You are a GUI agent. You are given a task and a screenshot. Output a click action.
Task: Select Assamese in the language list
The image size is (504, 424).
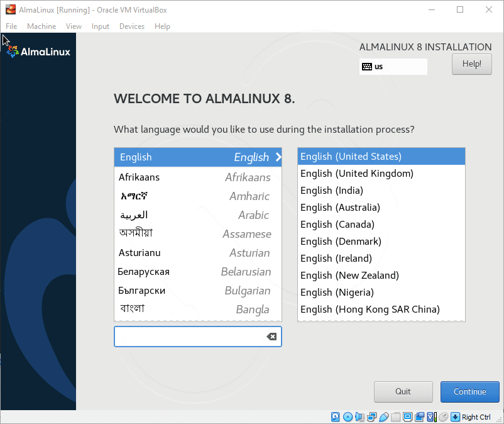[x=198, y=234]
